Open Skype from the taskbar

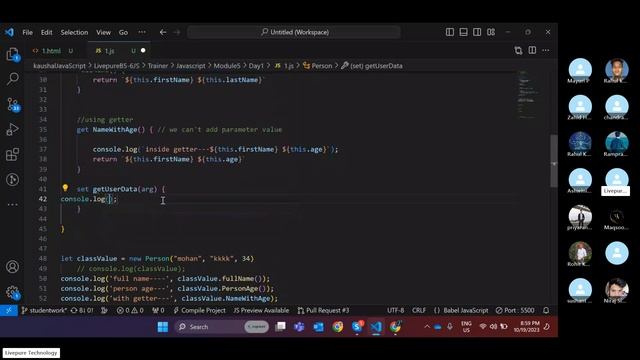(357, 327)
